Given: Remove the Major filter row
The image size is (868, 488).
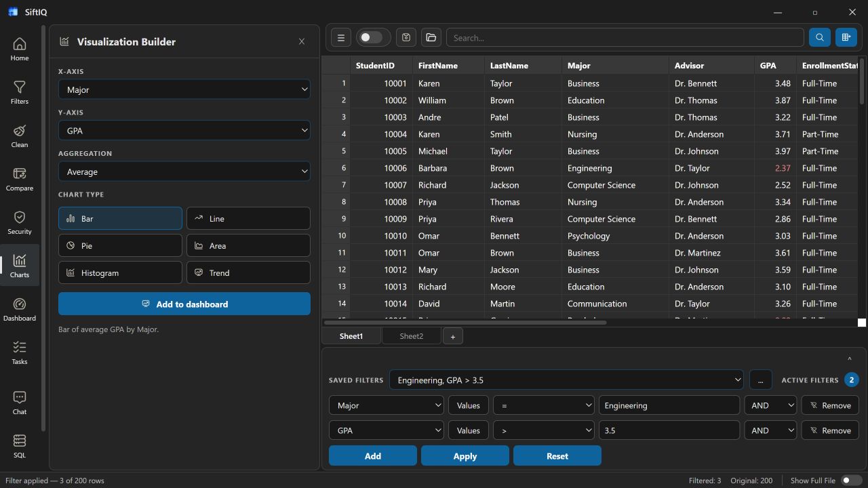Looking at the screenshot, I should coord(830,405).
